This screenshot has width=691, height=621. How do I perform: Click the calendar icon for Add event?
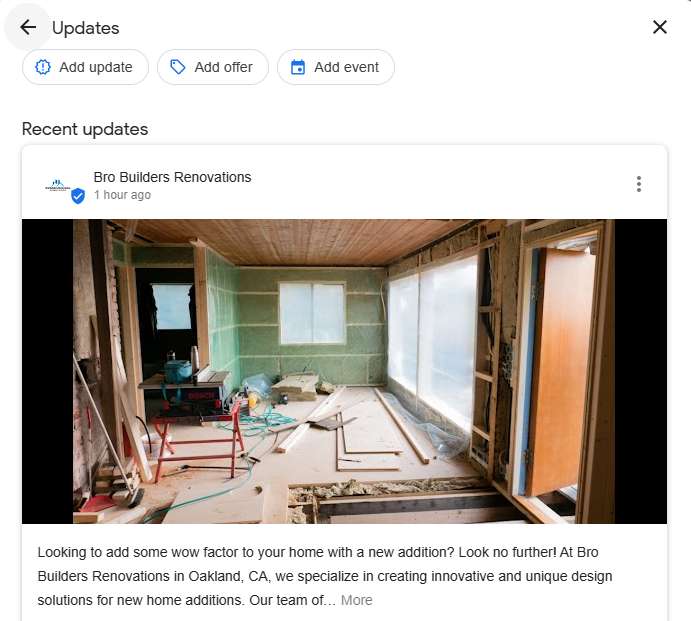pyautogui.click(x=298, y=67)
